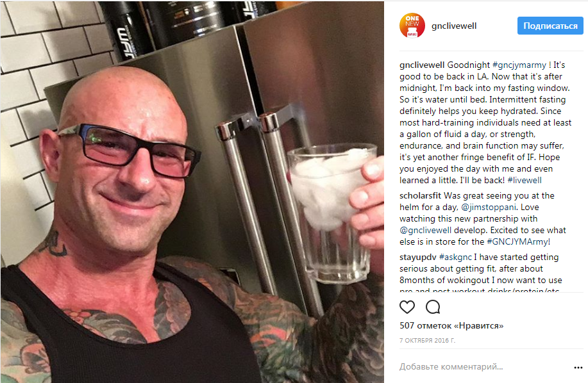Open the scholarsfit commenter profile
Image resolution: width=588 pixels, height=383 pixels.
click(x=420, y=196)
